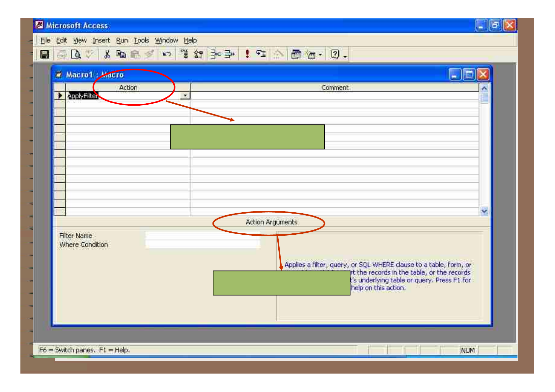Open toolbar options arrow after Help icon

click(345, 57)
